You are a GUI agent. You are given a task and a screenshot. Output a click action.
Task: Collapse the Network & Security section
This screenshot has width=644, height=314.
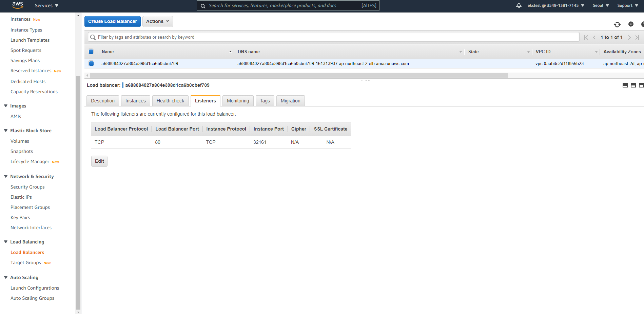(x=6, y=176)
